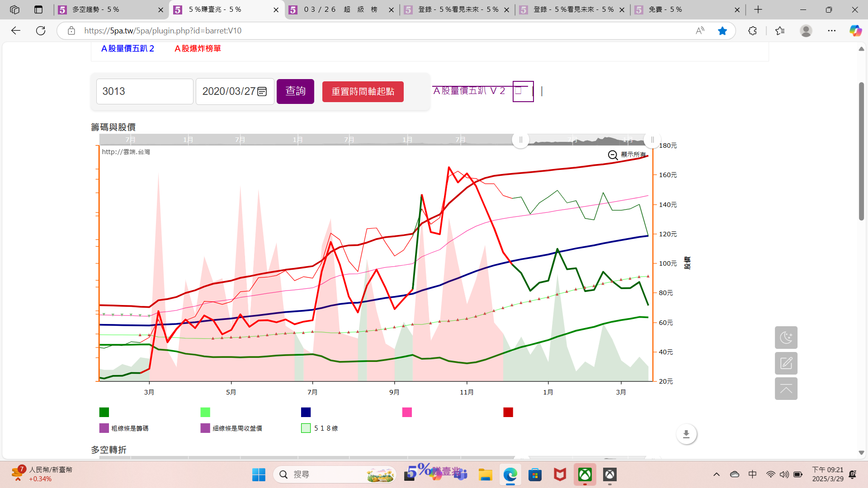Click left handle of timeline range slider

click(x=520, y=140)
